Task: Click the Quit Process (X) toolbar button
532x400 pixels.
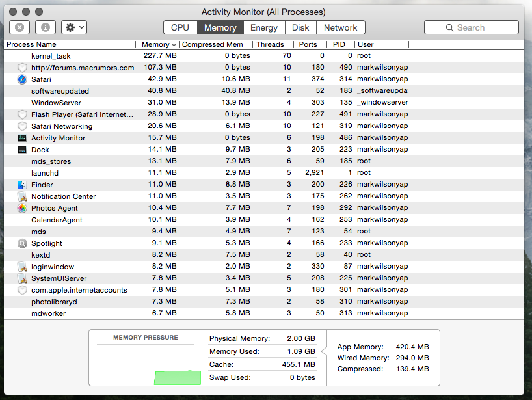Action: [x=20, y=27]
